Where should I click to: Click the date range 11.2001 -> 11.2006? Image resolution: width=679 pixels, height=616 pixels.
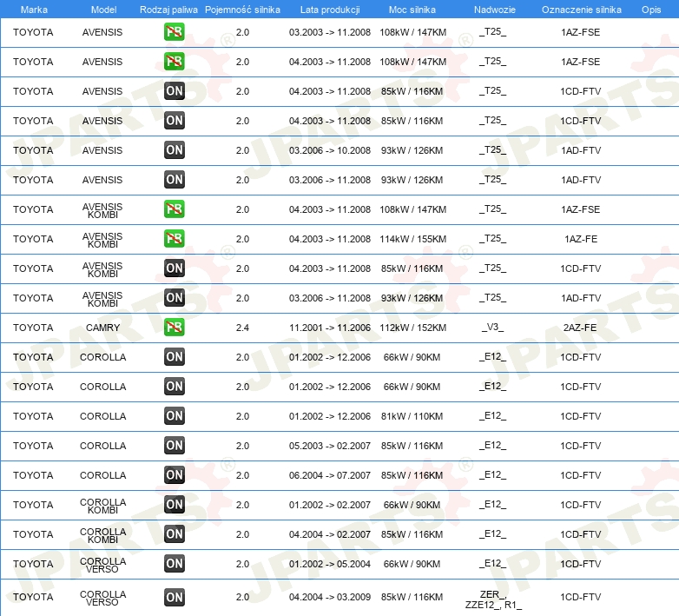pos(330,328)
